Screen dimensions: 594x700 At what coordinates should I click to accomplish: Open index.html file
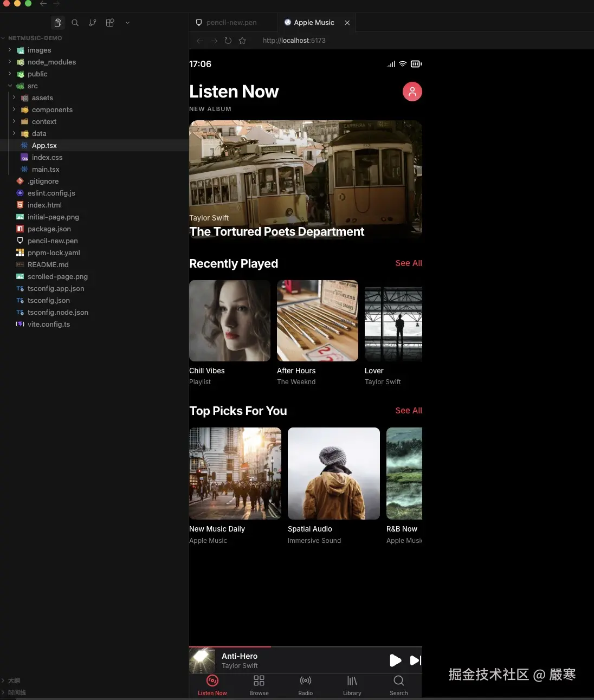94,205
